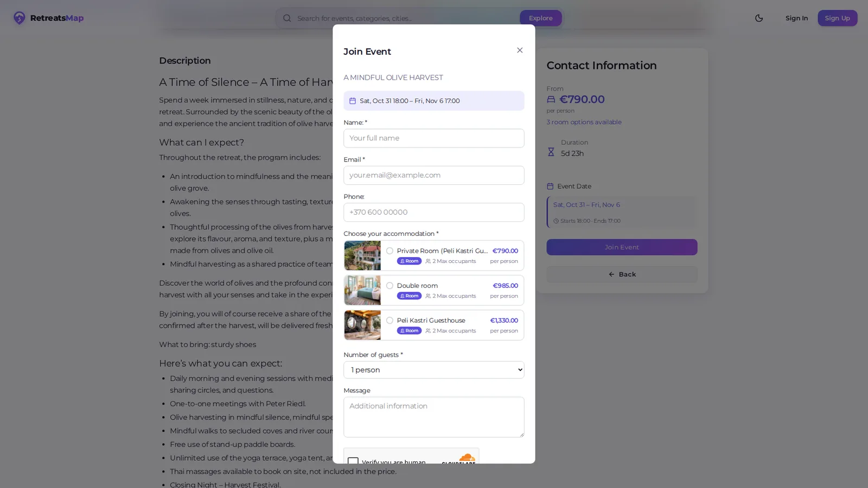Click the clock icon beside Starts 18:00
The width and height of the screenshot is (868, 488).
[556, 221]
